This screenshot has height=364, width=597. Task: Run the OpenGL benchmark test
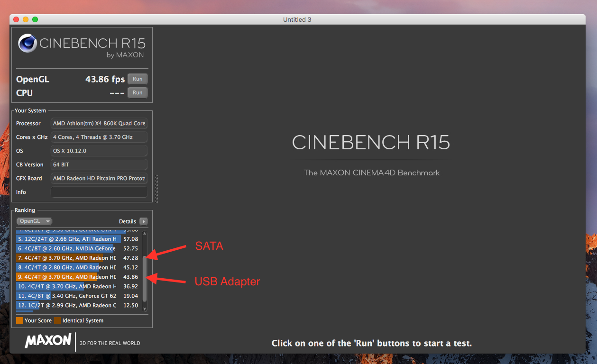(x=138, y=79)
